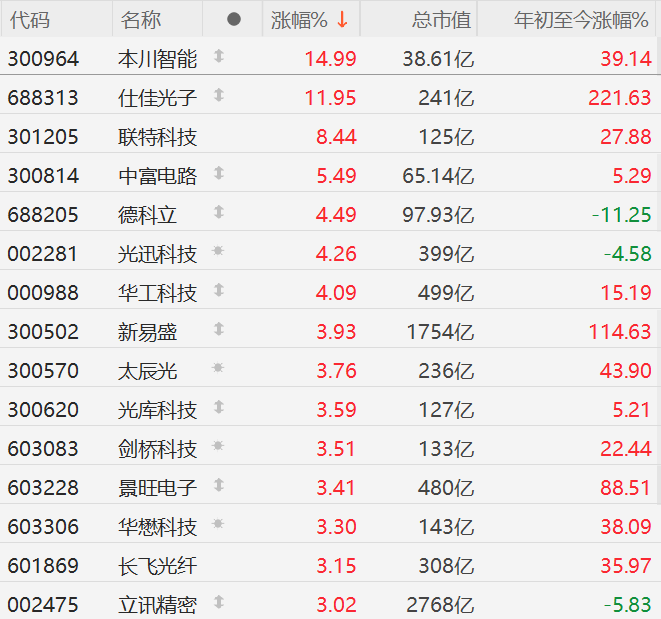Sort by the 名称 column header
This screenshot has height=619, width=661.
(141, 20)
